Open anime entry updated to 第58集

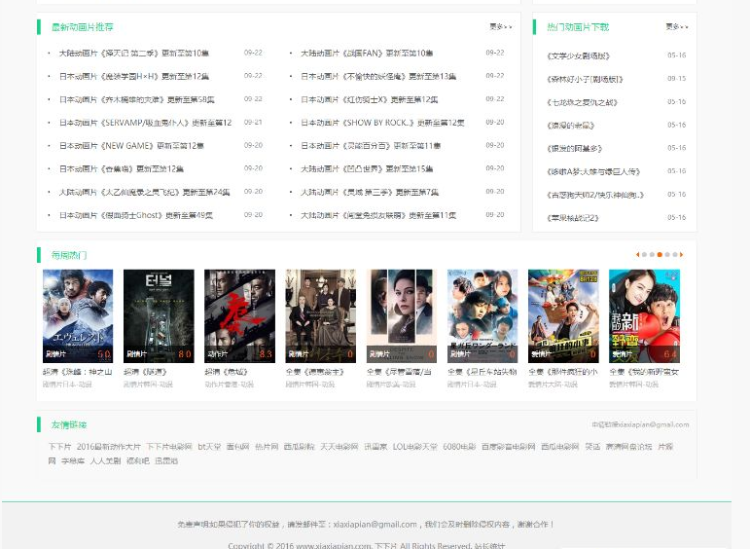pos(137,99)
